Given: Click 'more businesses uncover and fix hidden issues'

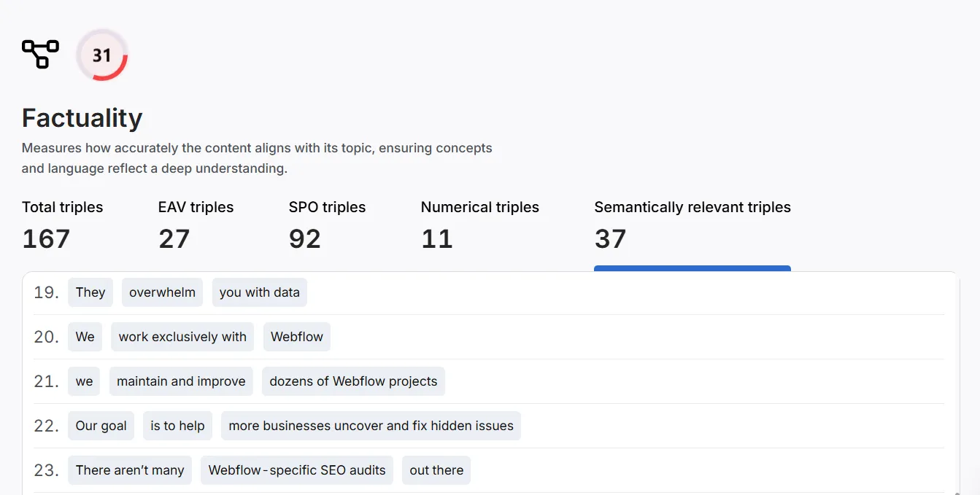Looking at the screenshot, I should click(371, 426).
